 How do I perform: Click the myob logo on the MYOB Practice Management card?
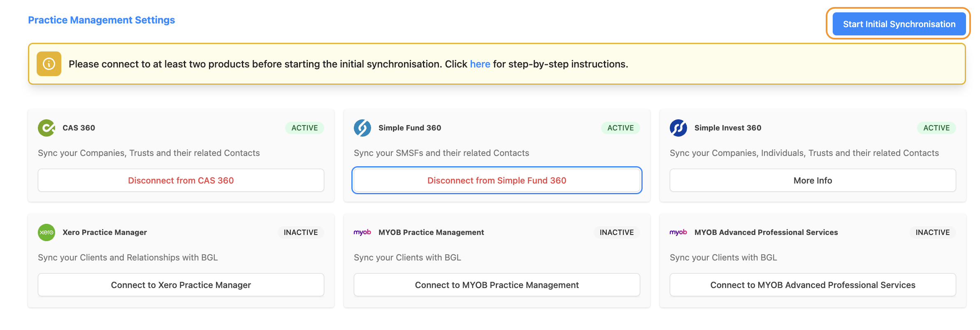(362, 232)
